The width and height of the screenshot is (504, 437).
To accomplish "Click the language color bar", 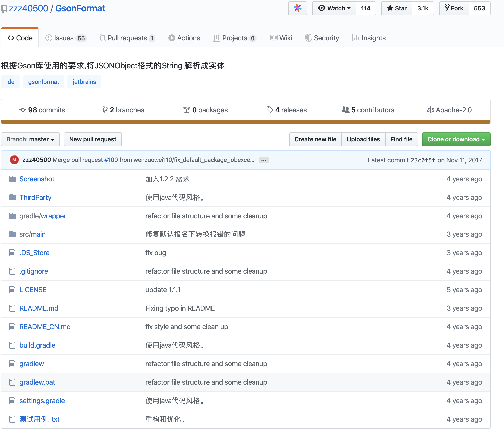I will coord(246,122).
